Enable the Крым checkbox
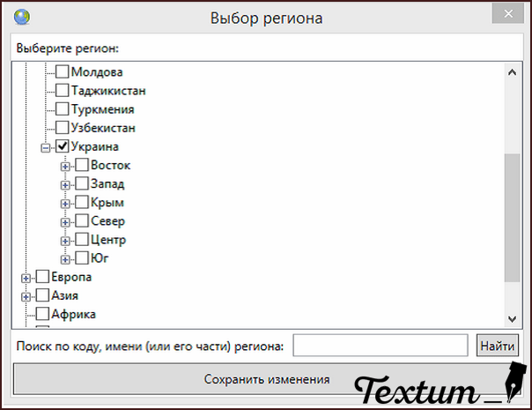The image size is (532, 410). coord(82,202)
